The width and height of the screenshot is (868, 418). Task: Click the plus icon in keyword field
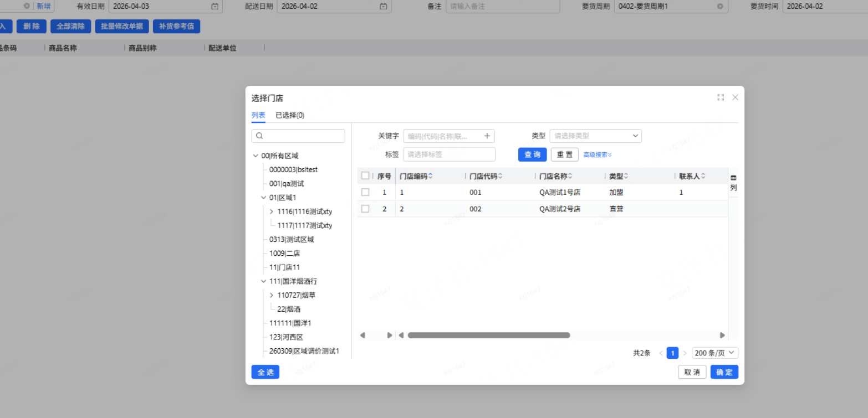point(487,136)
